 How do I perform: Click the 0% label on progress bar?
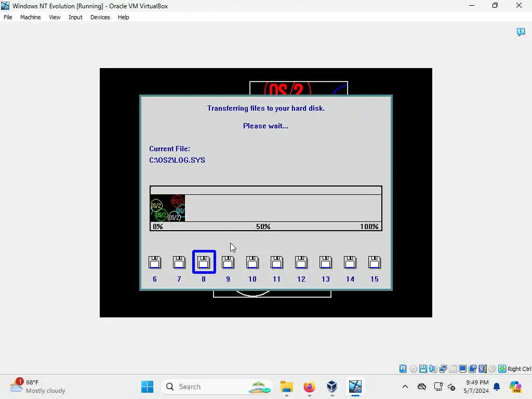pos(158,227)
